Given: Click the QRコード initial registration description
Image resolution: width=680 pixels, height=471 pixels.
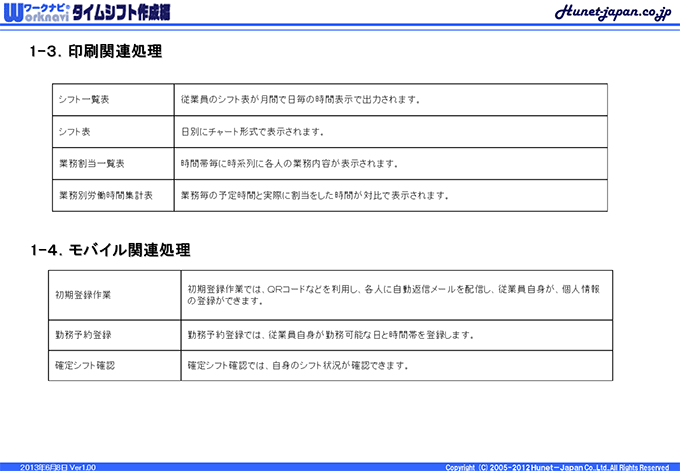Looking at the screenshot, I should pyautogui.click(x=393, y=295).
